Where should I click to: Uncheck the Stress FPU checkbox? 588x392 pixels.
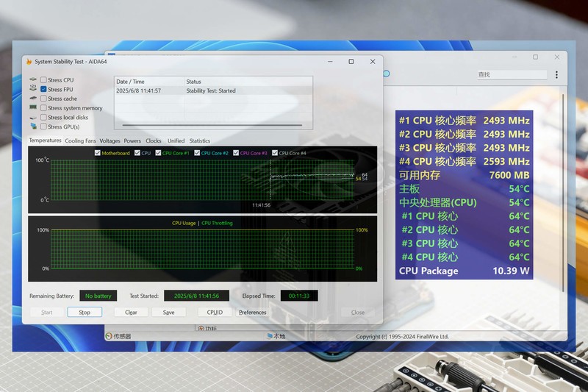click(44, 89)
